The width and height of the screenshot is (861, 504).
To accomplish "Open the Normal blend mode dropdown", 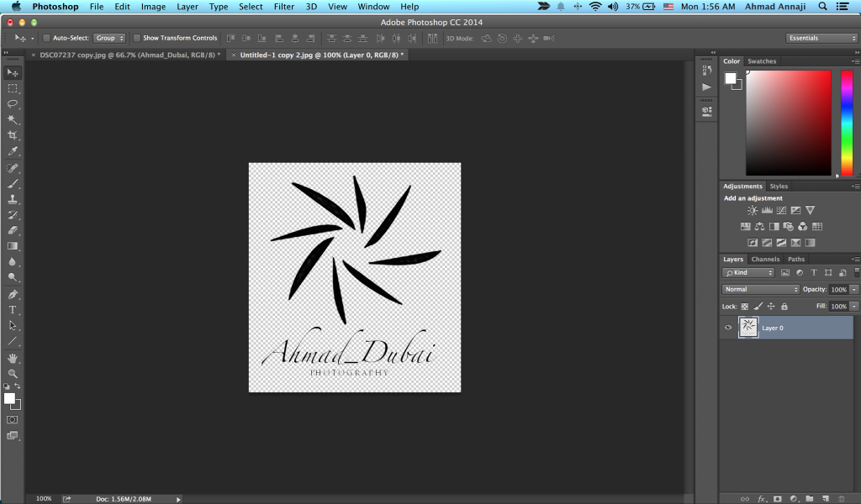I will tap(760, 289).
